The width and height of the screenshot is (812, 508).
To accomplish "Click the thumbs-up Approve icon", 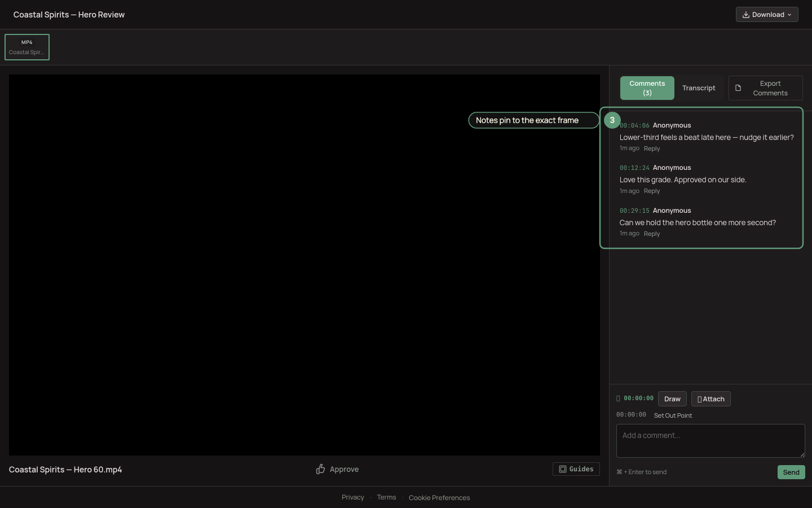I will (x=320, y=469).
